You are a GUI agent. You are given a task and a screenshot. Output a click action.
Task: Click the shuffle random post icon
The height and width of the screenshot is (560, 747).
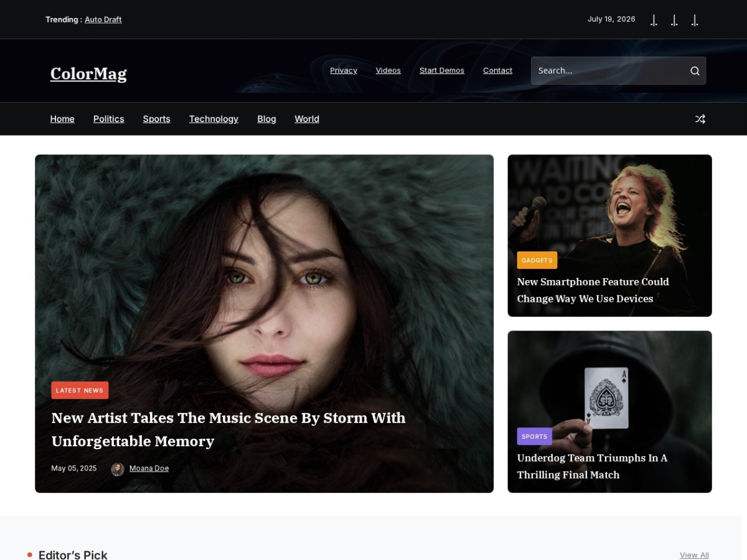[x=700, y=119]
